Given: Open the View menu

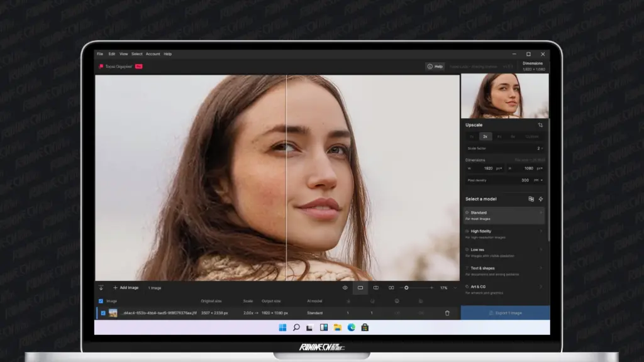Looking at the screenshot, I should click(x=124, y=53).
